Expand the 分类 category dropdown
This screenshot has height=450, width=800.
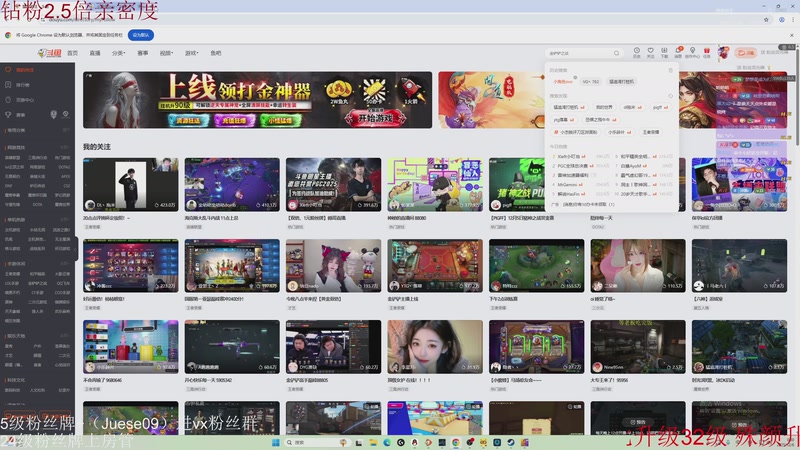click(118, 53)
